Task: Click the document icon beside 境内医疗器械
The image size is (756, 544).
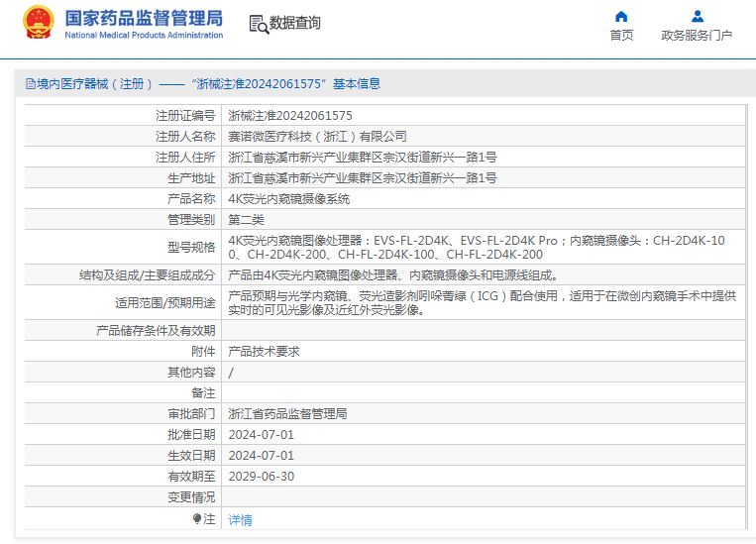Action: click(x=31, y=84)
